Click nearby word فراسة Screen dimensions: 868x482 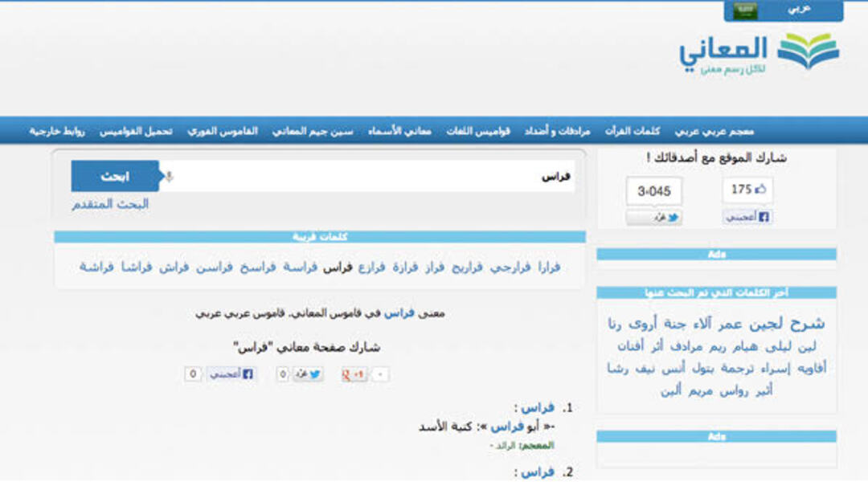pos(300,268)
